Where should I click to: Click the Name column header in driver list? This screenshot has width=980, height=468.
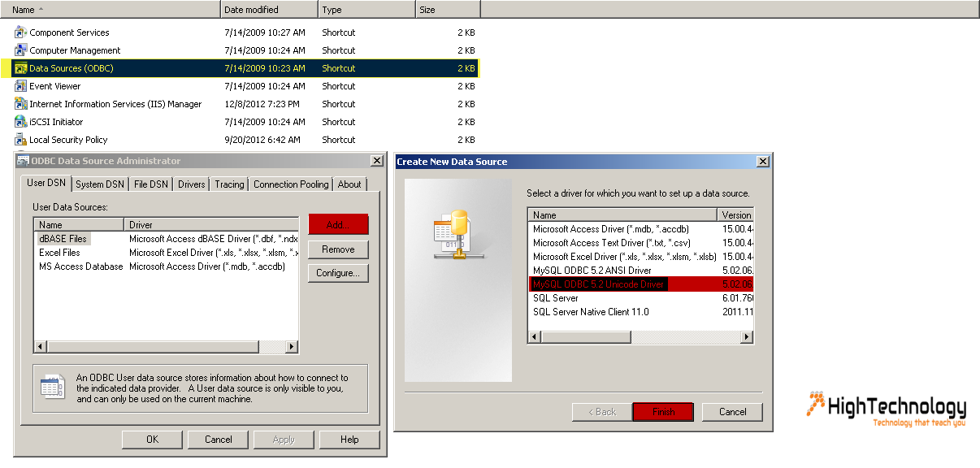(622, 215)
